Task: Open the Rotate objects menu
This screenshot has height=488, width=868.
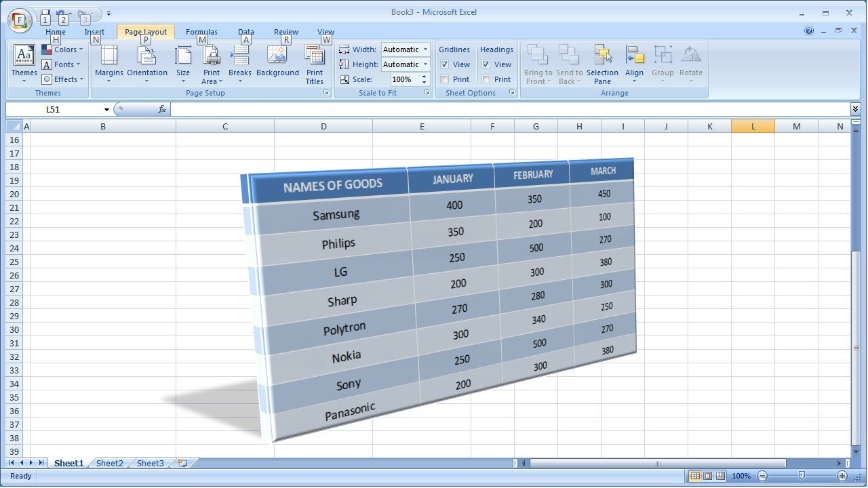Action: (x=691, y=65)
